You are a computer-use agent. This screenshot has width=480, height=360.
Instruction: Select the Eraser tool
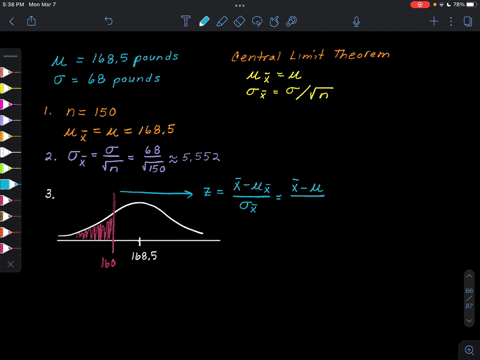pos(239,22)
